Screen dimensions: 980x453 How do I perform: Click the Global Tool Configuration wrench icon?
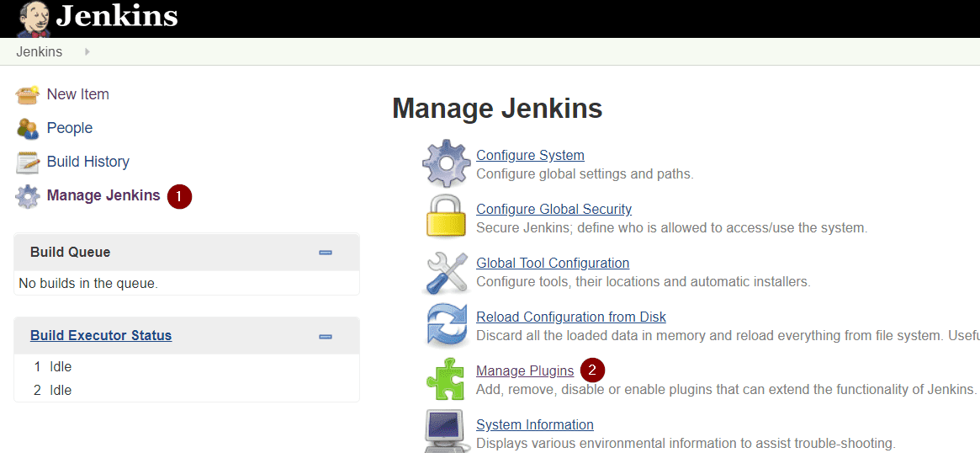446,272
